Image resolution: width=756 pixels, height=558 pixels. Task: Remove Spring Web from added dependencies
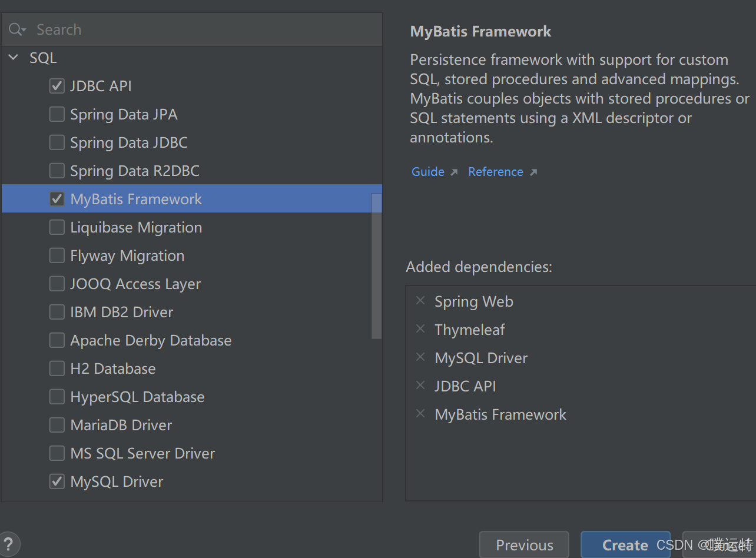pos(420,301)
